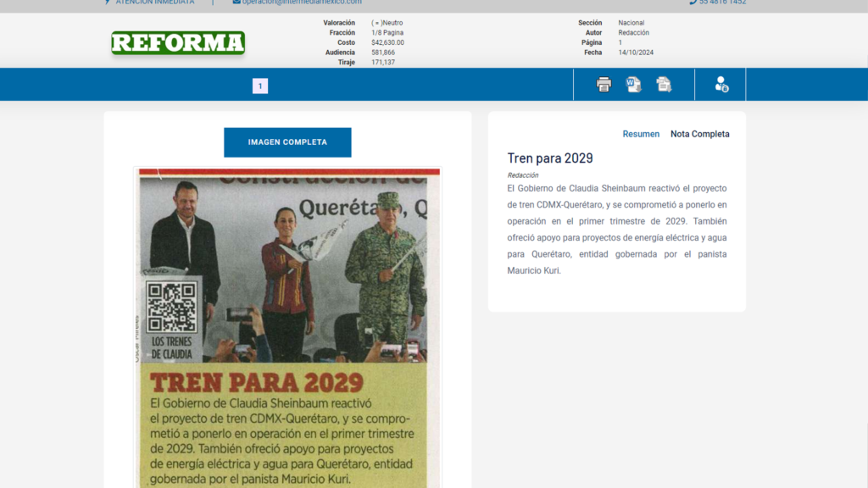868x488 pixels.
Task: Click the Tiraje value 171,137
Action: click(x=383, y=63)
